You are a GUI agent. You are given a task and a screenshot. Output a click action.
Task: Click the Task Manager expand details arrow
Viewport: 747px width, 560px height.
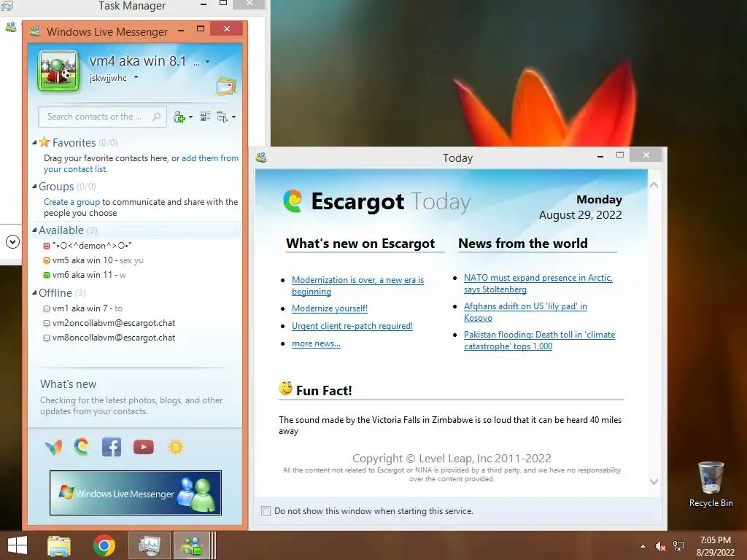(12, 242)
